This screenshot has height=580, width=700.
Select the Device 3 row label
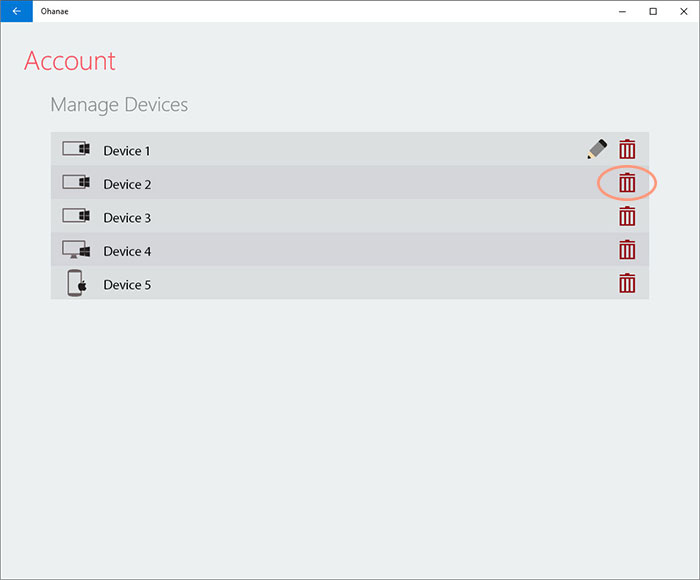pyautogui.click(x=127, y=218)
